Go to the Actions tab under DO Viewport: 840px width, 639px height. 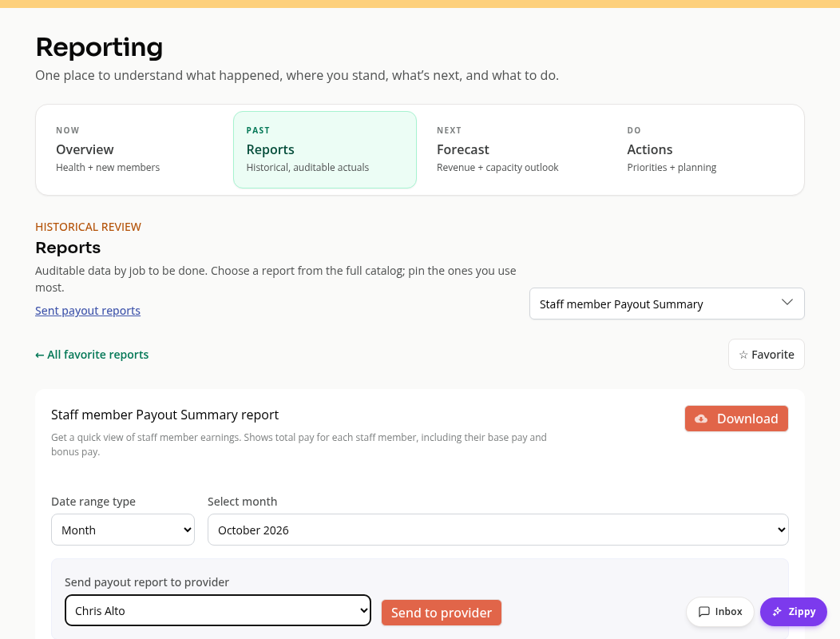click(x=706, y=149)
